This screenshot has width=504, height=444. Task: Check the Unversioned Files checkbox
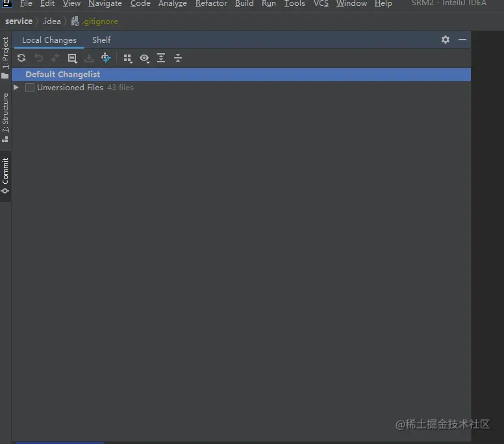click(30, 88)
